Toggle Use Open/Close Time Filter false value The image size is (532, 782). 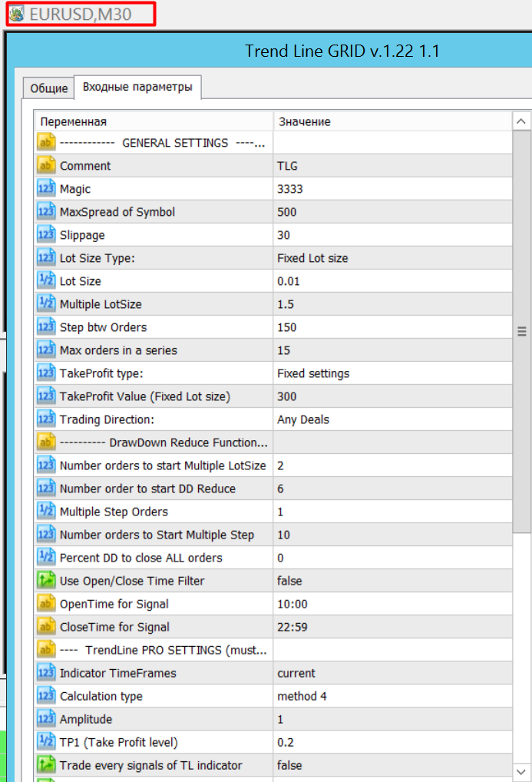point(392,581)
